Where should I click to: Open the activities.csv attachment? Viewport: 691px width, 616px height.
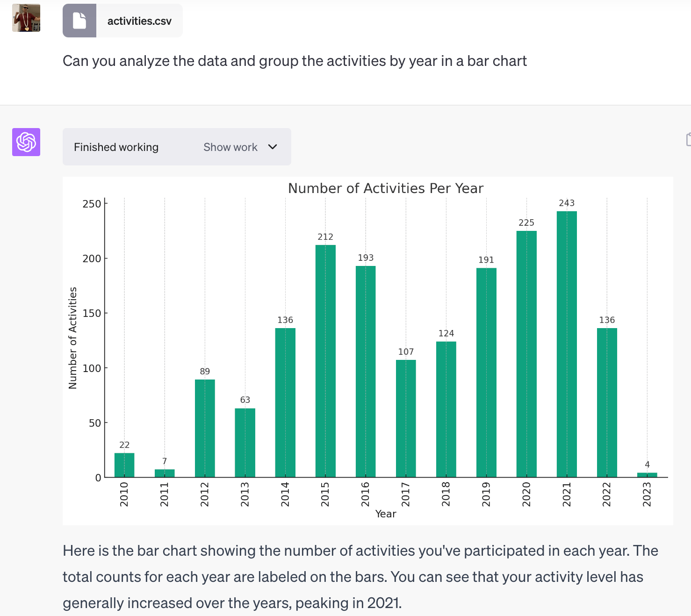click(x=139, y=21)
